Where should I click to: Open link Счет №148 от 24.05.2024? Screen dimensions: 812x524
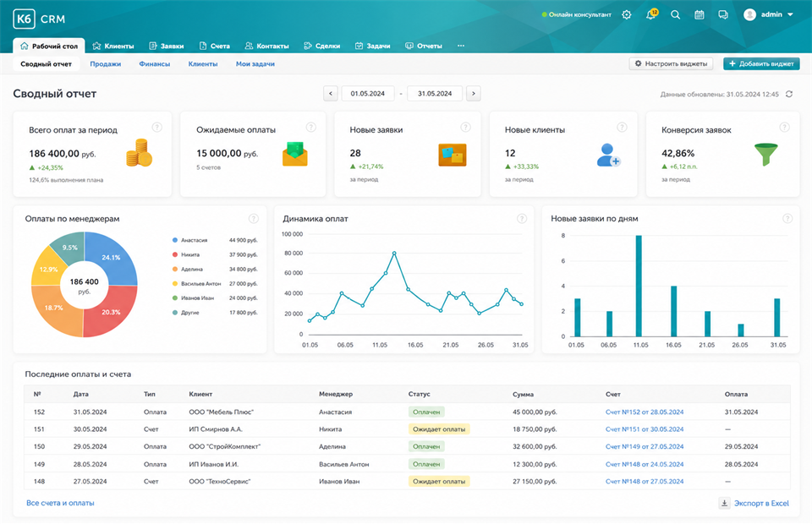645,465
